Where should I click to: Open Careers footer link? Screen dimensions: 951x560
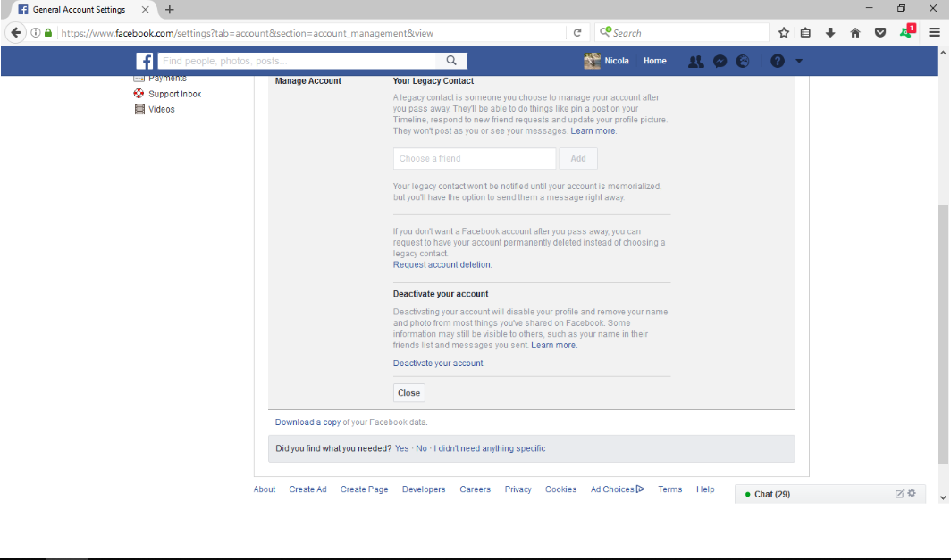475,489
